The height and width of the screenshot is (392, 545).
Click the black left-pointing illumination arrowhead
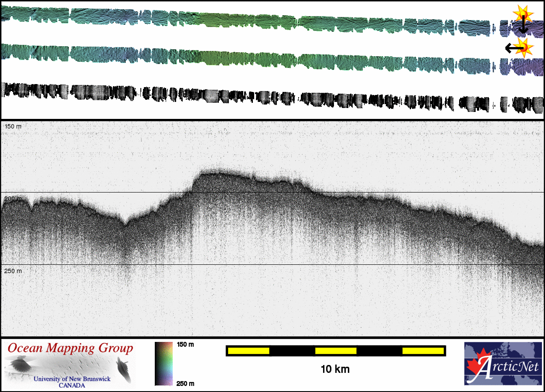(508, 47)
